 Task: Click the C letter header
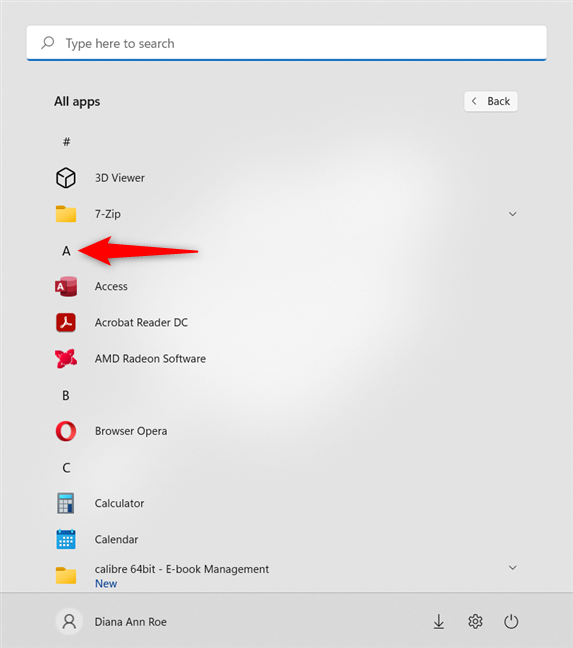point(66,468)
